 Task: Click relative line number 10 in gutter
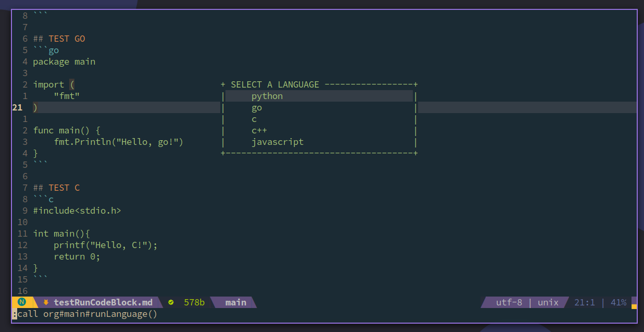(x=22, y=222)
